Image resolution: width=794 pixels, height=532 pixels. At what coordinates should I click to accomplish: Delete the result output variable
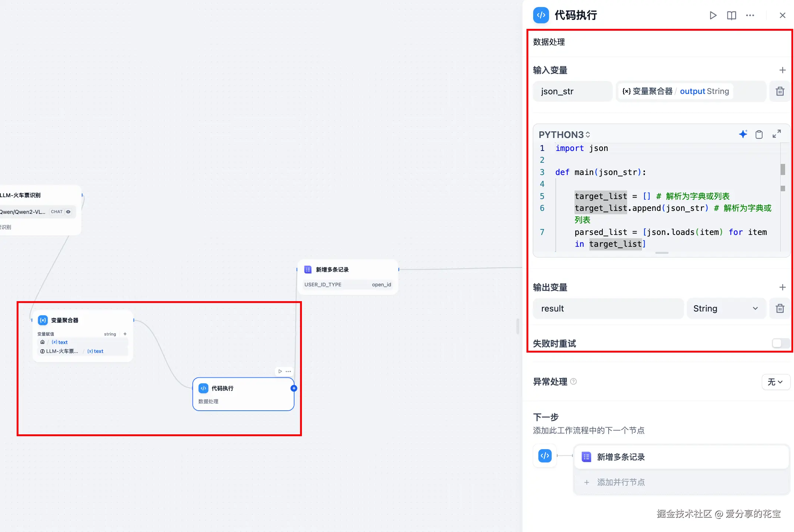780,309
